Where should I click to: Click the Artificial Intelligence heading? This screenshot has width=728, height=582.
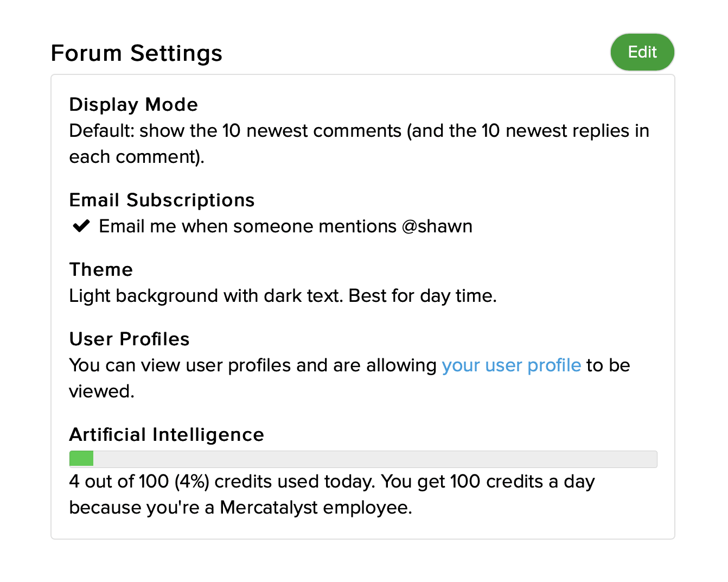click(167, 434)
